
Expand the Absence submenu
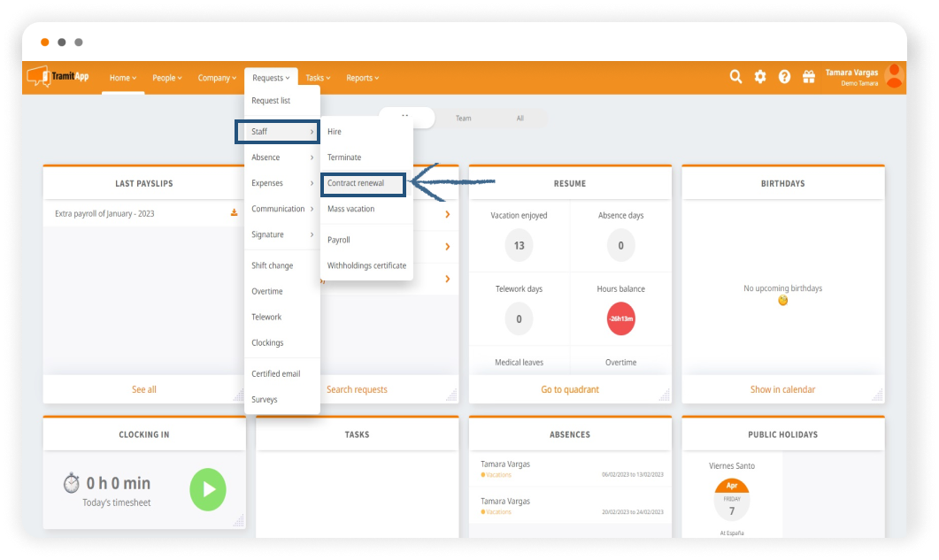coord(281,157)
